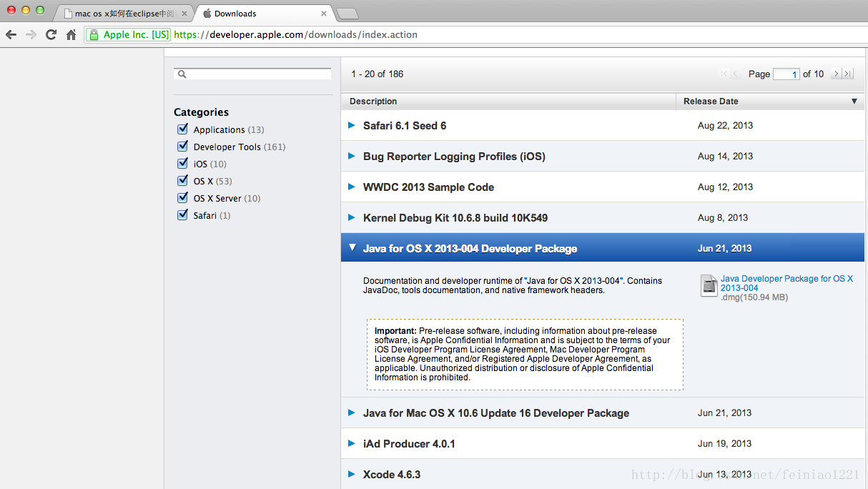Click the 'of 10' page count text

[x=813, y=74]
